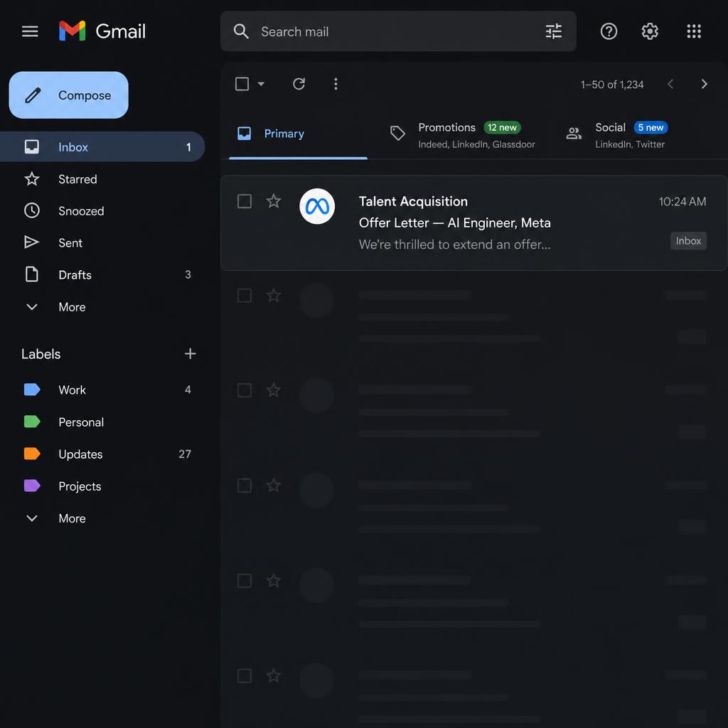Click the 10:24 AM timestamp
This screenshot has height=728, width=728.
(682, 201)
